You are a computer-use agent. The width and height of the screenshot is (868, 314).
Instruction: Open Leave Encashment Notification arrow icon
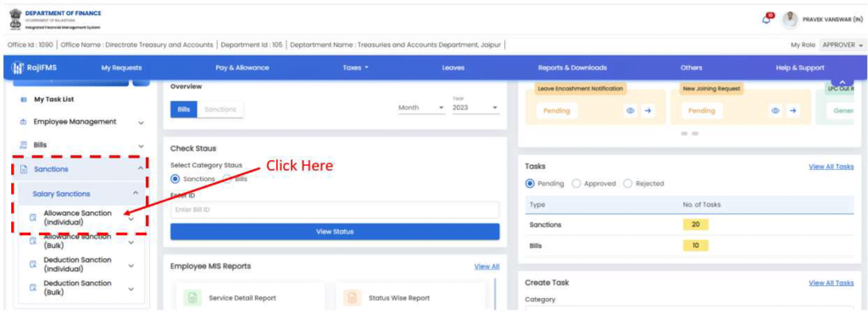point(647,111)
